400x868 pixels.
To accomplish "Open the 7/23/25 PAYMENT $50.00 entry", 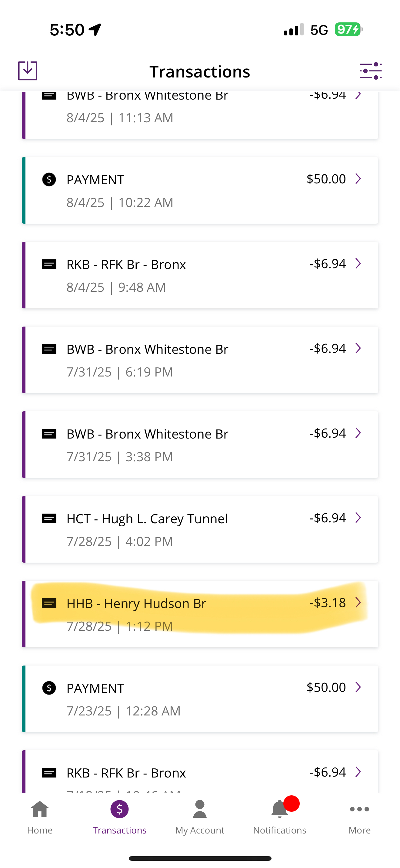I will [x=200, y=699].
